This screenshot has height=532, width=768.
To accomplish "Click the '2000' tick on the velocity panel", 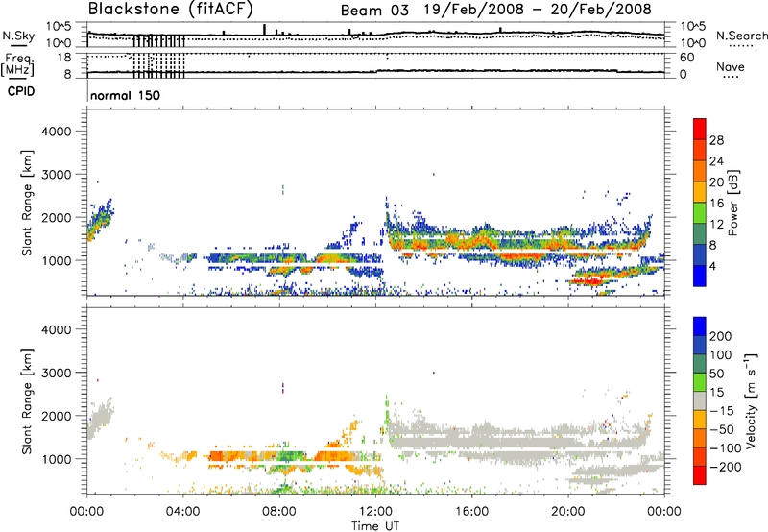I will click(x=57, y=416).
